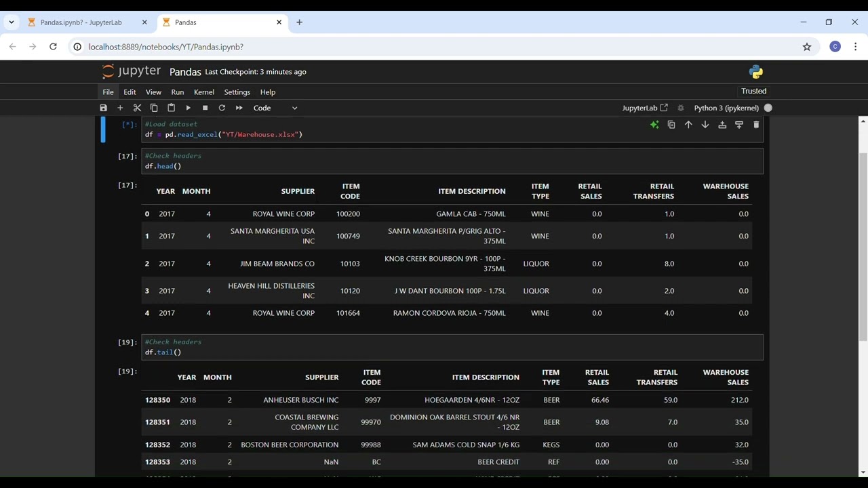Open the browser three-dot menu
Screen dimensions: 868x488
pyautogui.click(x=856, y=47)
